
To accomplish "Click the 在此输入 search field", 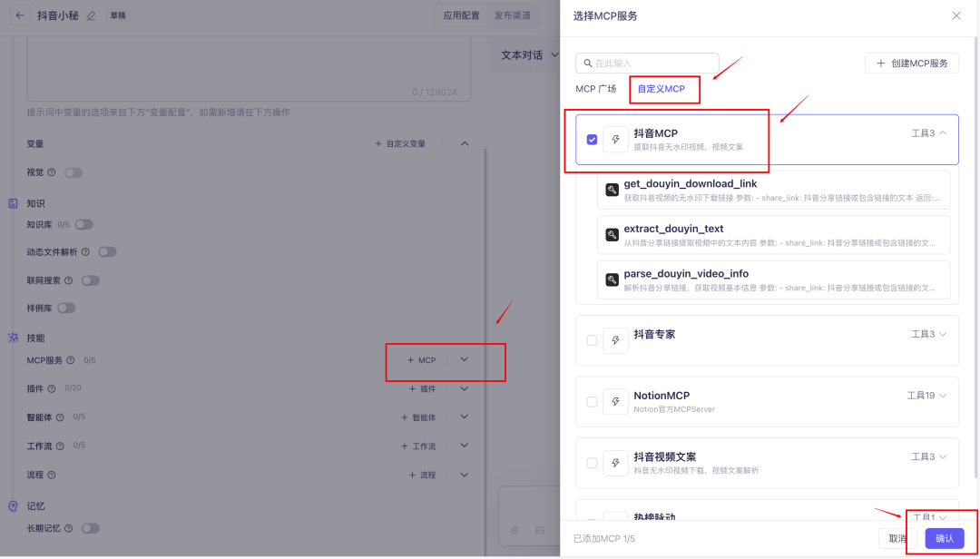I will point(648,64).
